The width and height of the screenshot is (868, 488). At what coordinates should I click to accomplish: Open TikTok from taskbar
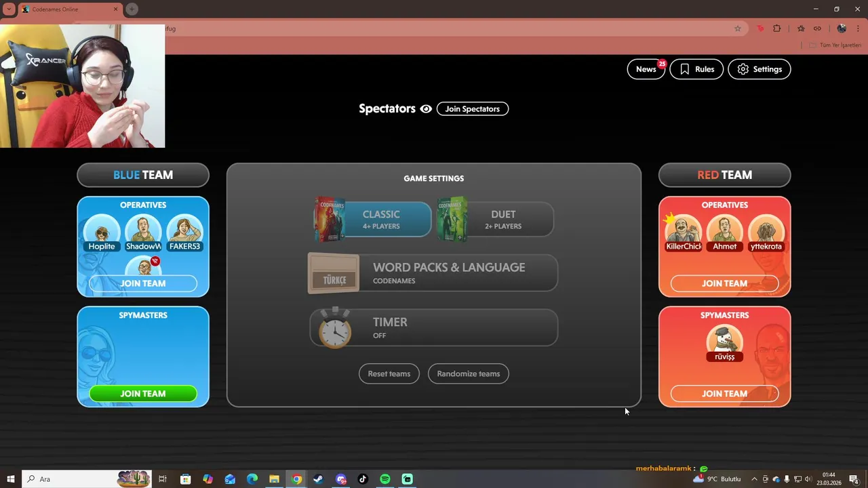tap(363, 479)
